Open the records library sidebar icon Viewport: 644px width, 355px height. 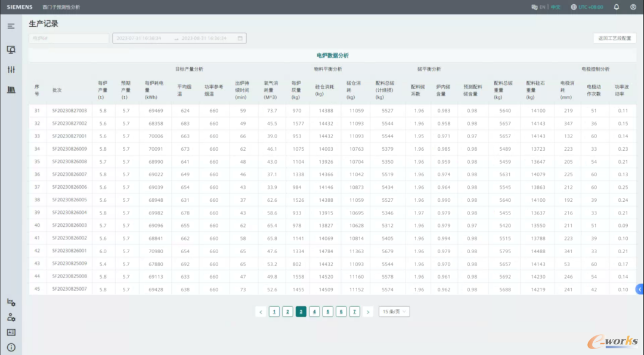coord(11,89)
